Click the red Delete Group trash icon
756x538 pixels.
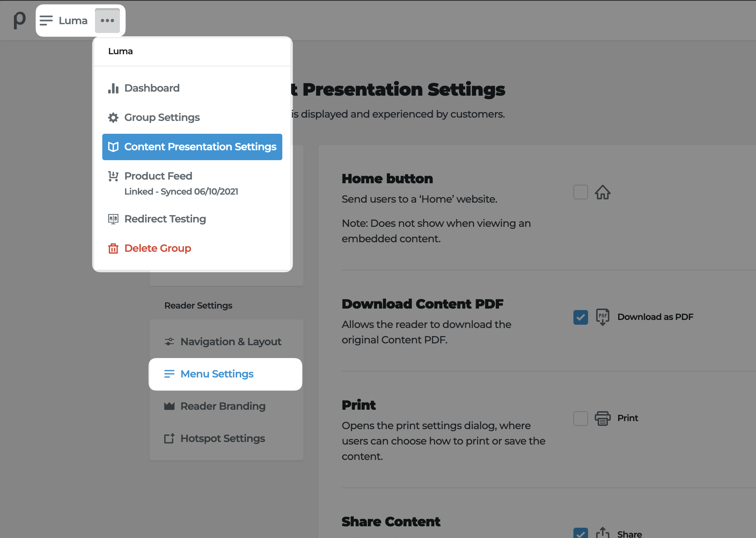[113, 248]
